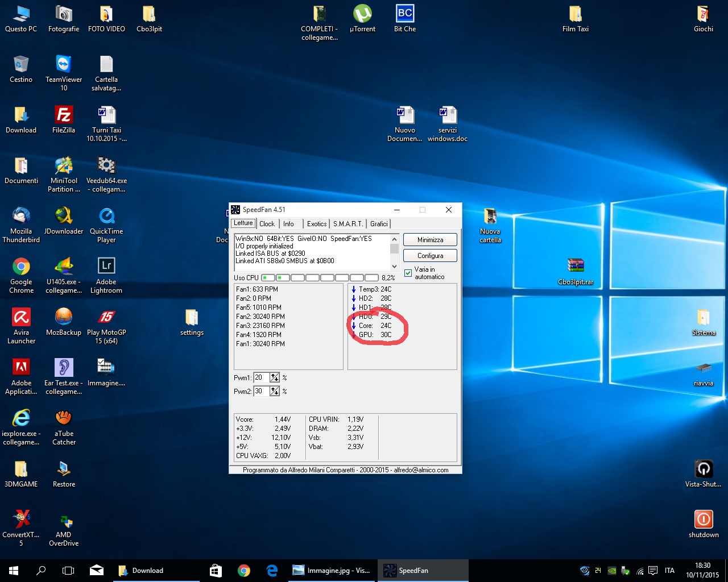Click the Pwm2 value field
This screenshot has height=582, width=728.
point(262,391)
